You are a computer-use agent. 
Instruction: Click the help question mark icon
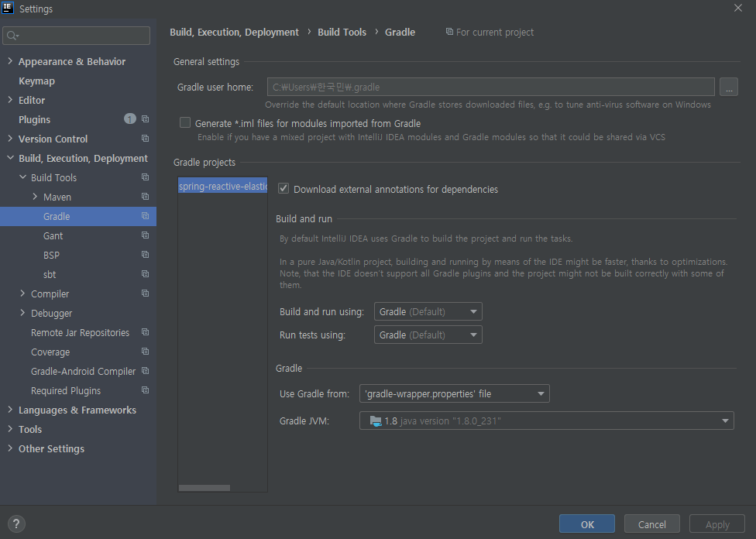pyautogui.click(x=16, y=524)
